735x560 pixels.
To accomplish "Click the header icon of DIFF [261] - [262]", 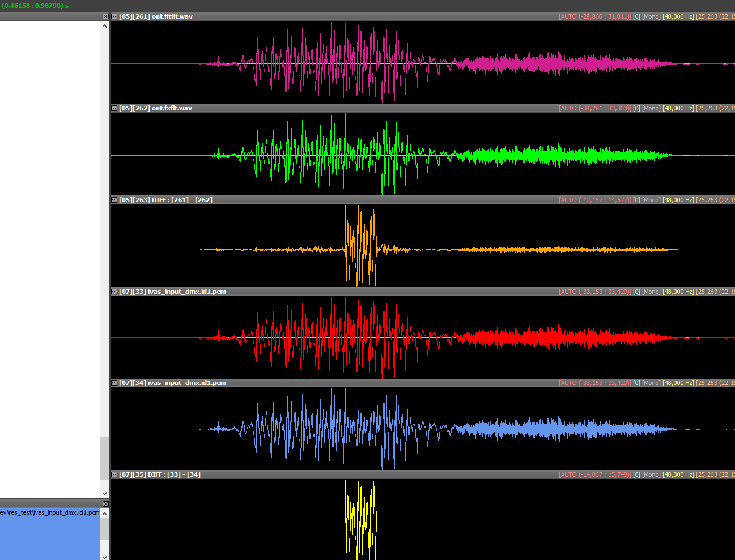I will coord(114,200).
